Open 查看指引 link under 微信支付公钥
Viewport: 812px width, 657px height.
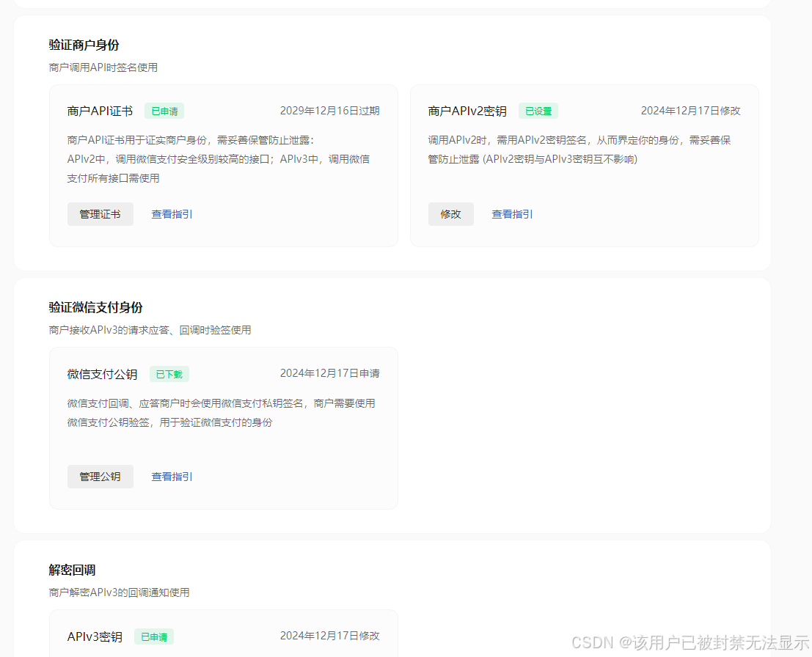pos(172,477)
